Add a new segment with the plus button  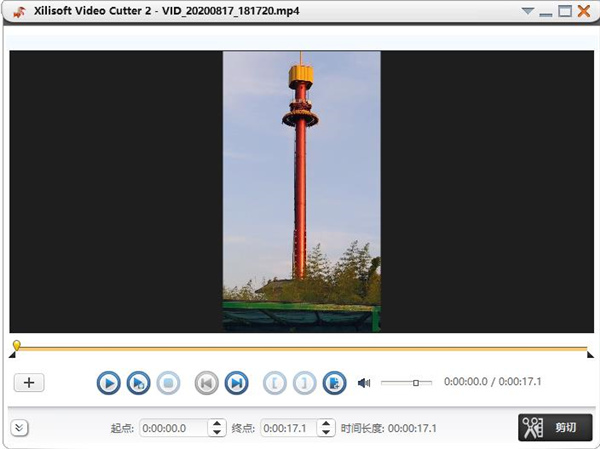tap(29, 382)
